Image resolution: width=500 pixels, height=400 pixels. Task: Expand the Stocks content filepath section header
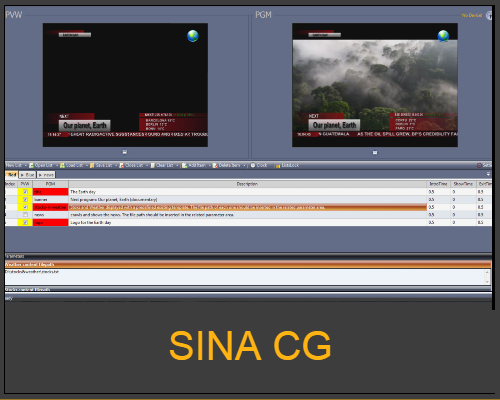pos(248,289)
